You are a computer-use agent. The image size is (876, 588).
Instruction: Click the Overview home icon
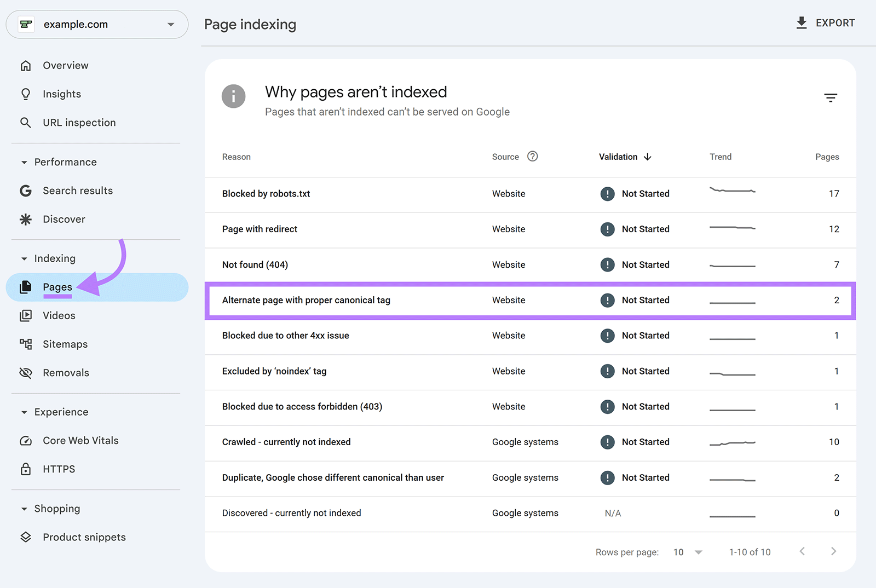(26, 65)
